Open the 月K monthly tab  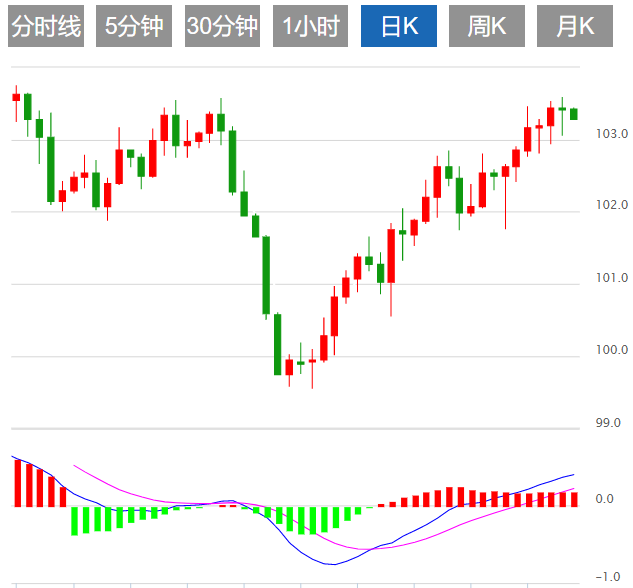(x=575, y=27)
